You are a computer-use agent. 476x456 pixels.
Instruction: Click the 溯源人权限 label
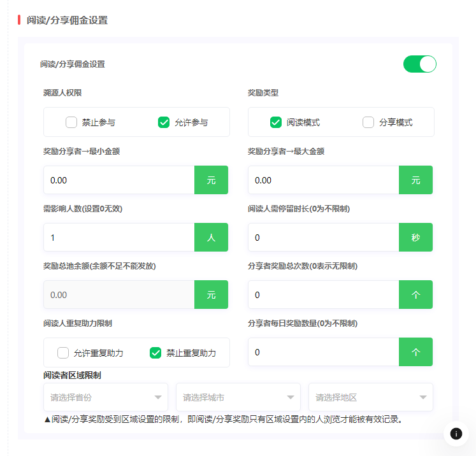[62, 93]
